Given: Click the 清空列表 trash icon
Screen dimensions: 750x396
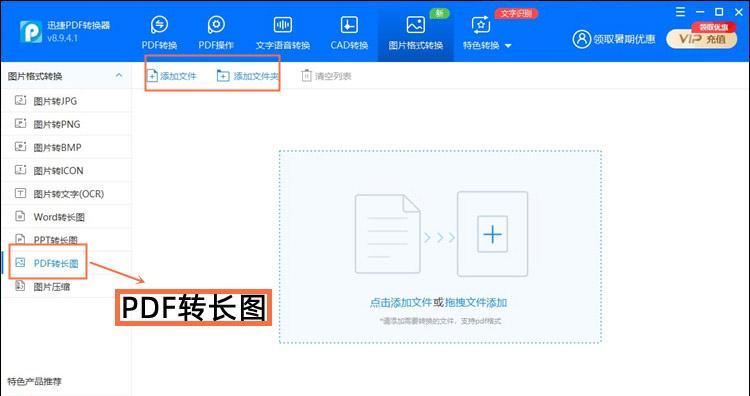Looking at the screenshot, I should coord(306,76).
